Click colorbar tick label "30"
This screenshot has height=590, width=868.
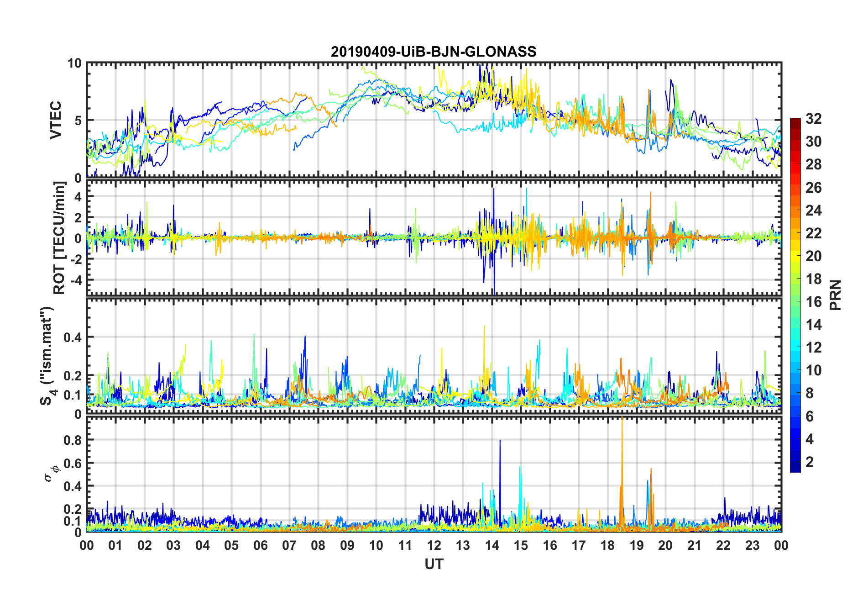click(814, 142)
